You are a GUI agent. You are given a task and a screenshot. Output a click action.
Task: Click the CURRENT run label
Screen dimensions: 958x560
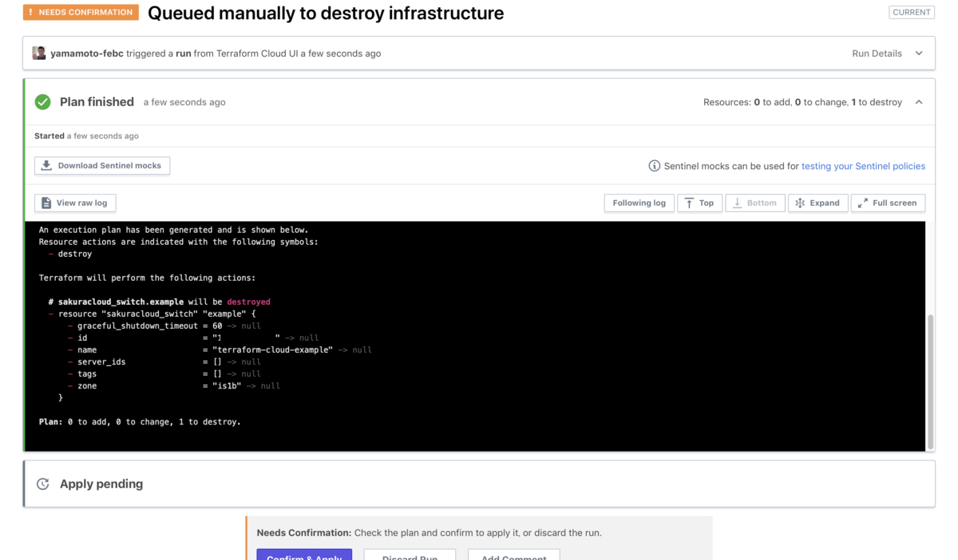pyautogui.click(x=912, y=12)
